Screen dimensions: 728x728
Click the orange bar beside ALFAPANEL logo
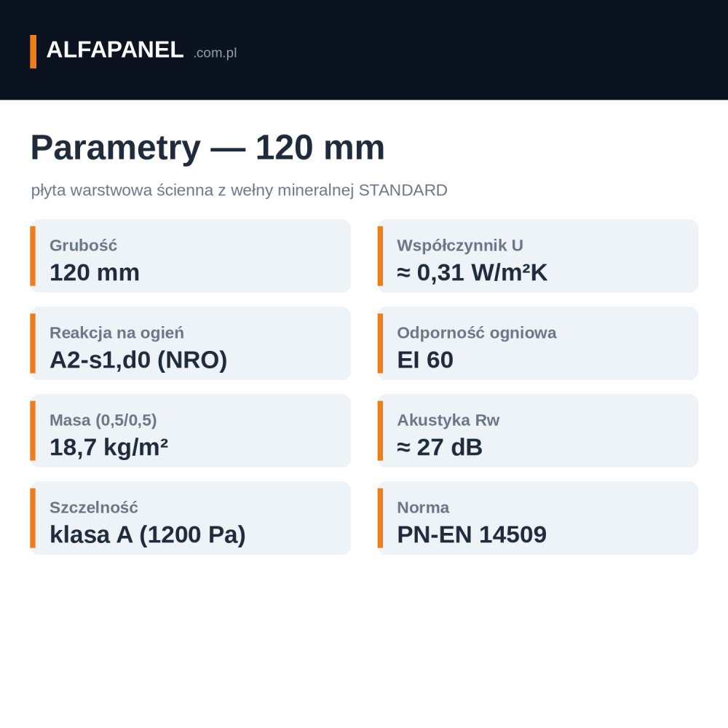(x=33, y=52)
